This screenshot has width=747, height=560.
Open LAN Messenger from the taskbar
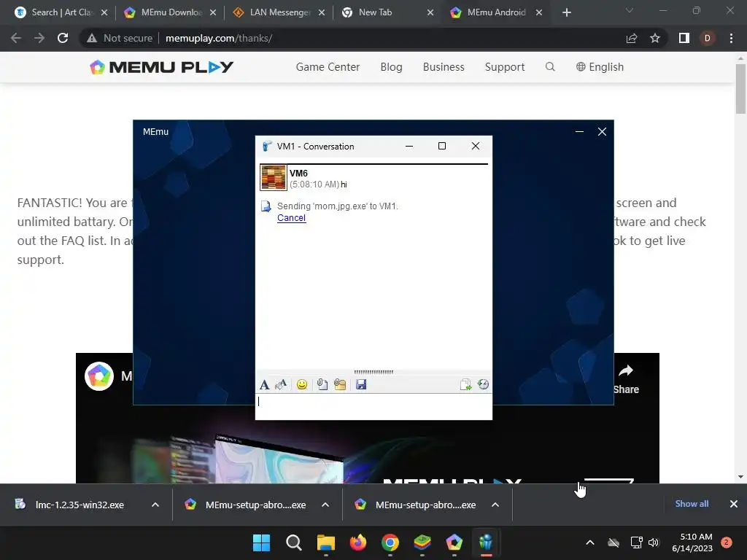pos(486,542)
